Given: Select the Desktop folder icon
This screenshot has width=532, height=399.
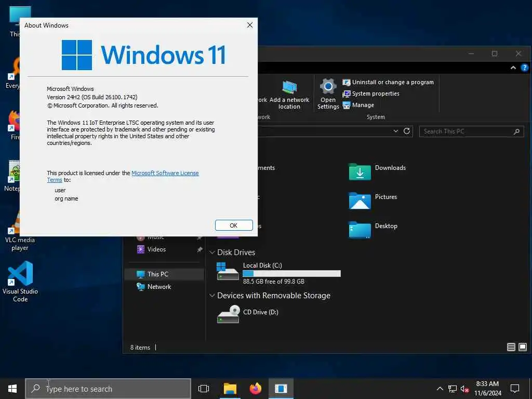Looking at the screenshot, I should [360, 230].
